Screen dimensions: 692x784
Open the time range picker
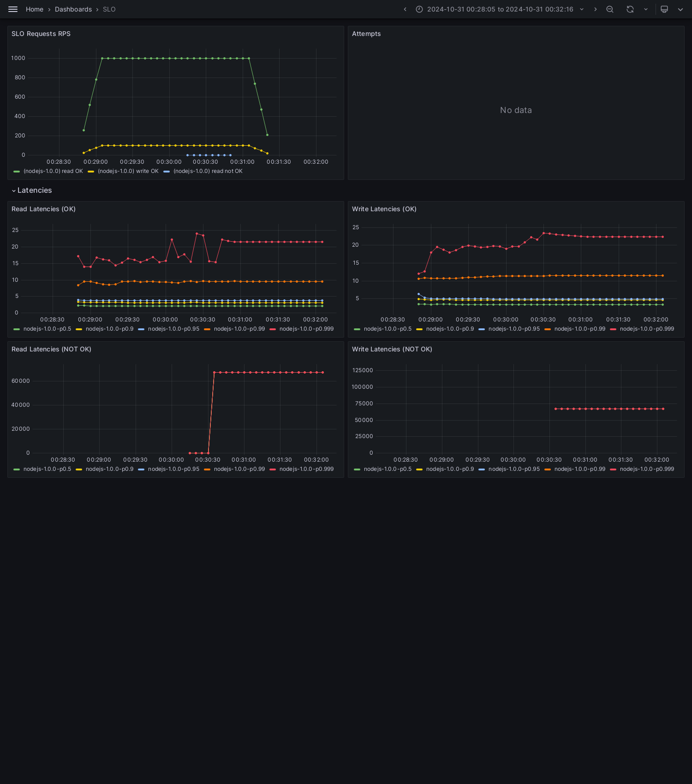(x=500, y=9)
